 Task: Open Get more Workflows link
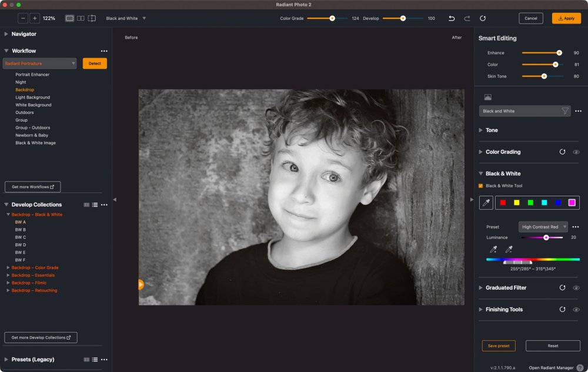32,187
